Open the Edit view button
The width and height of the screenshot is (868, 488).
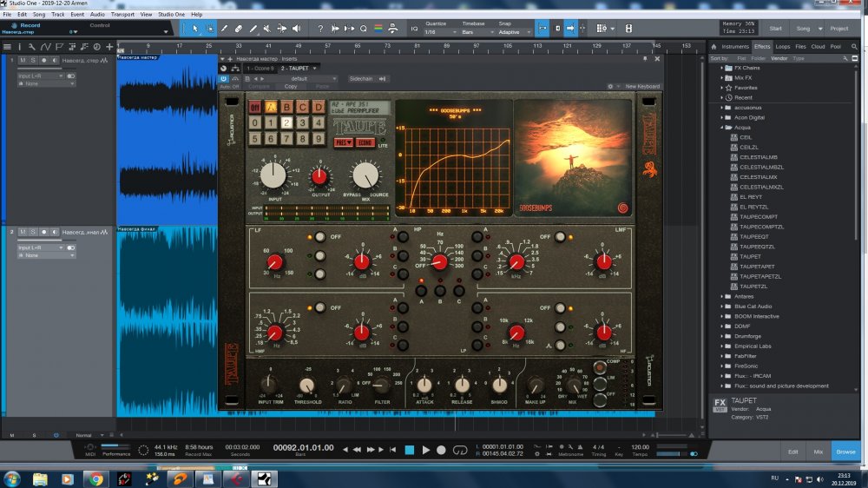[x=792, y=452]
